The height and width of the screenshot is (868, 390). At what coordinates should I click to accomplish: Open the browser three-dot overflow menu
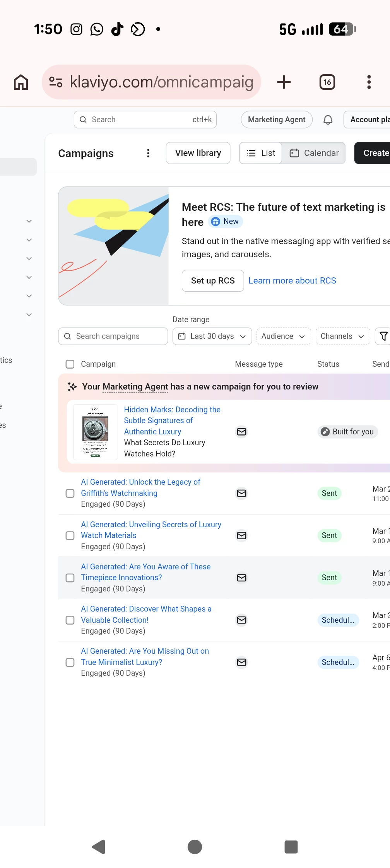pos(369,82)
